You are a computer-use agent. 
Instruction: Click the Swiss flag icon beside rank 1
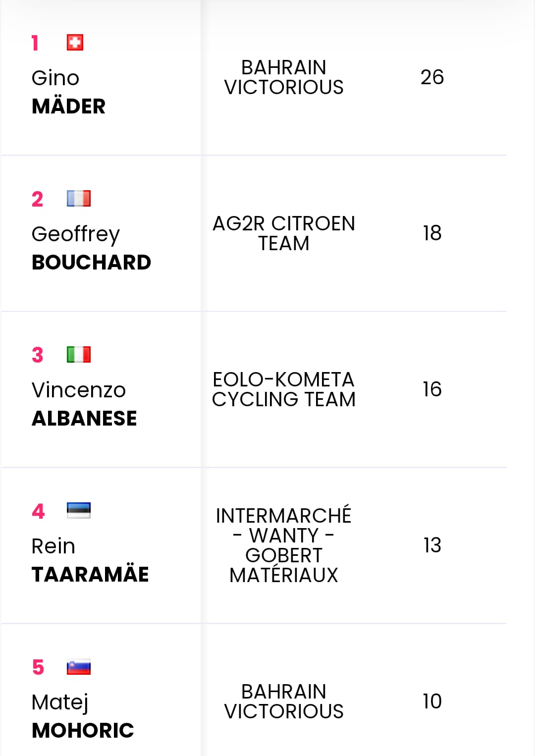tap(75, 43)
